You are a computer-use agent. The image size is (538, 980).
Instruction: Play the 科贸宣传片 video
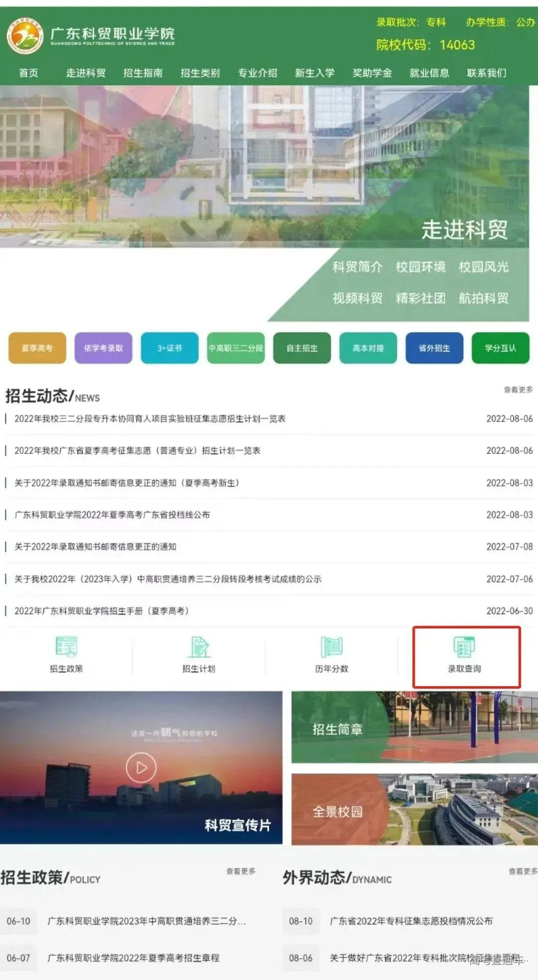(x=141, y=767)
